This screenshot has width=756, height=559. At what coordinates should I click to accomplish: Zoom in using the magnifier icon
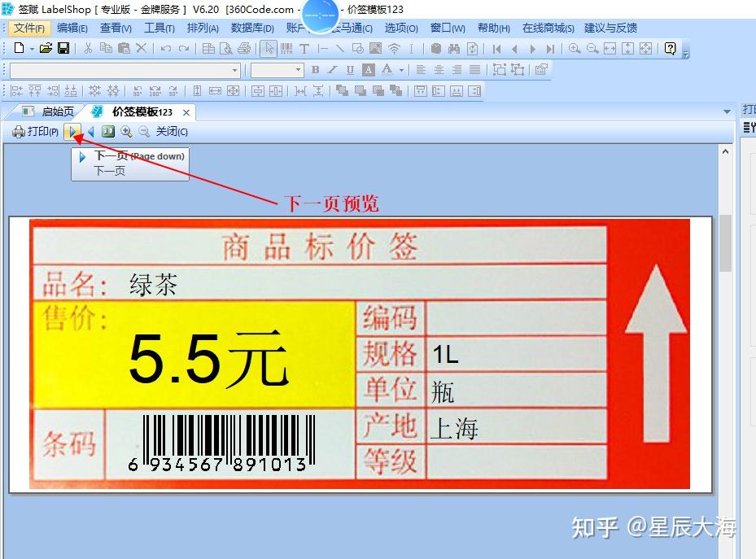(x=575, y=49)
